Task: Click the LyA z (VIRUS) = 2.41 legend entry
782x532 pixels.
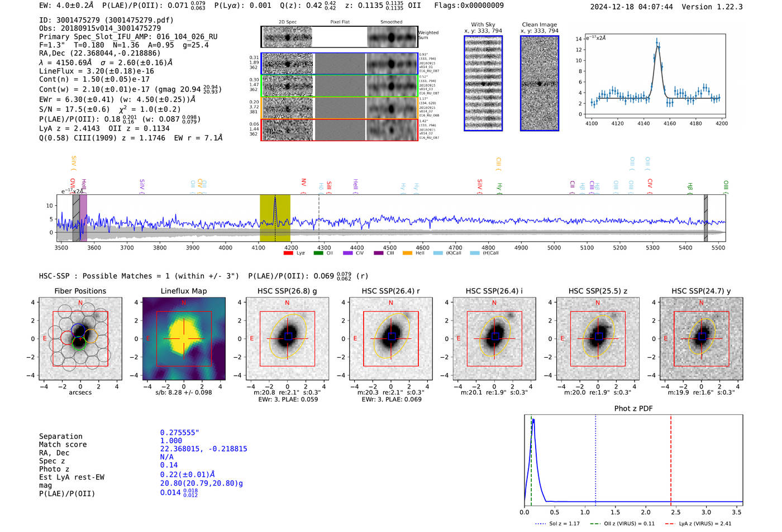Action: coord(698,524)
